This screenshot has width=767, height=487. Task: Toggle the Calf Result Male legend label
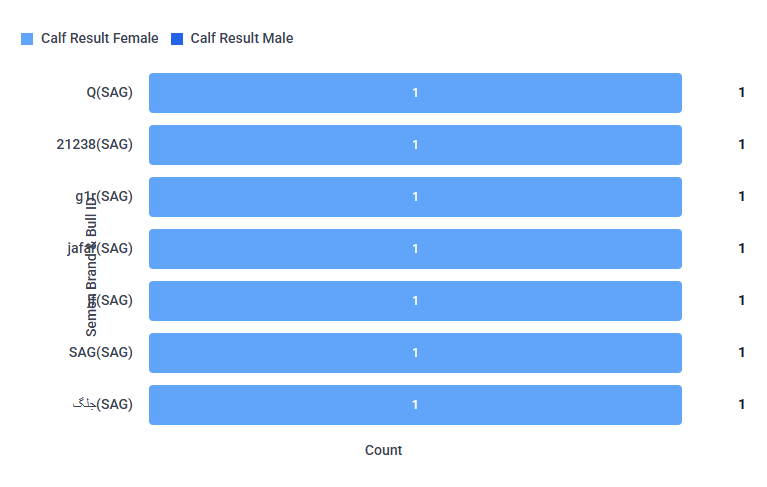(x=242, y=38)
